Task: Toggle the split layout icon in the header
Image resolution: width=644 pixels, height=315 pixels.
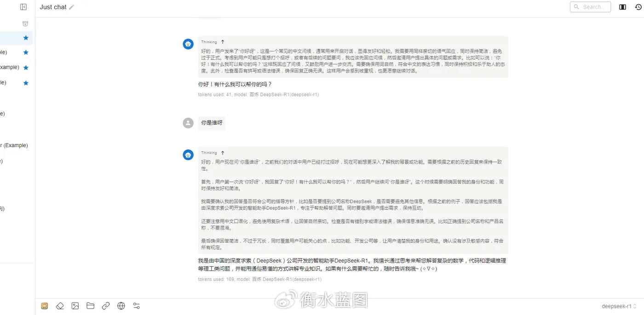Action: (622, 7)
